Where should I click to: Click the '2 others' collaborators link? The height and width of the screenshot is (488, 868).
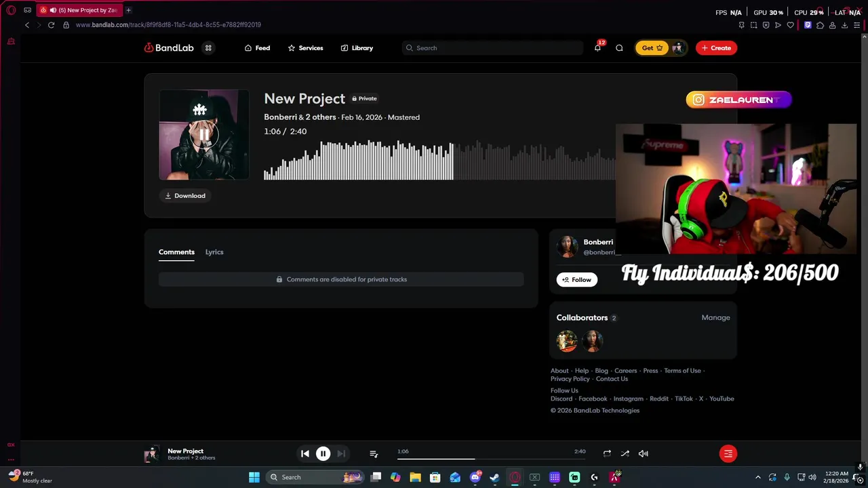click(x=321, y=117)
